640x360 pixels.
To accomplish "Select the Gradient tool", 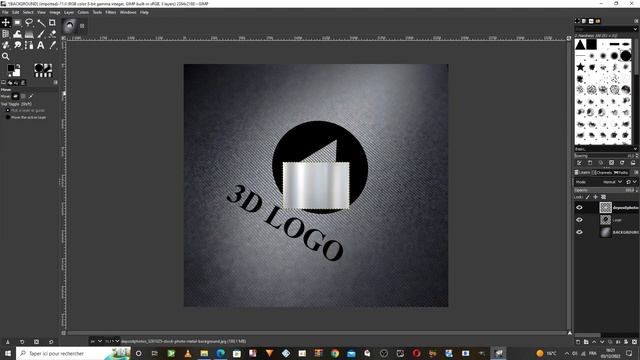I will (x=29, y=34).
